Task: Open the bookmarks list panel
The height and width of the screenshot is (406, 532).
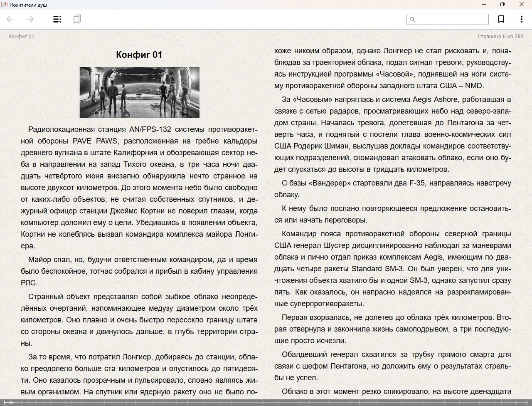Action: 77,19
